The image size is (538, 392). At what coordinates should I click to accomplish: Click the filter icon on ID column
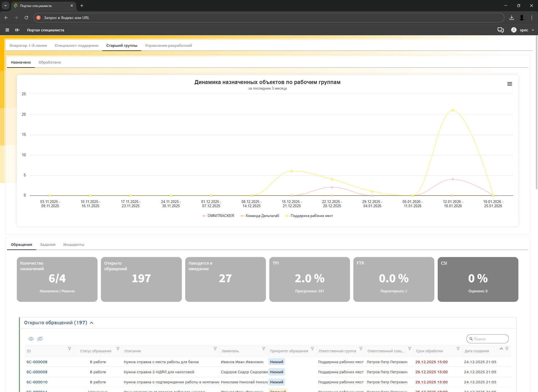tap(69, 349)
